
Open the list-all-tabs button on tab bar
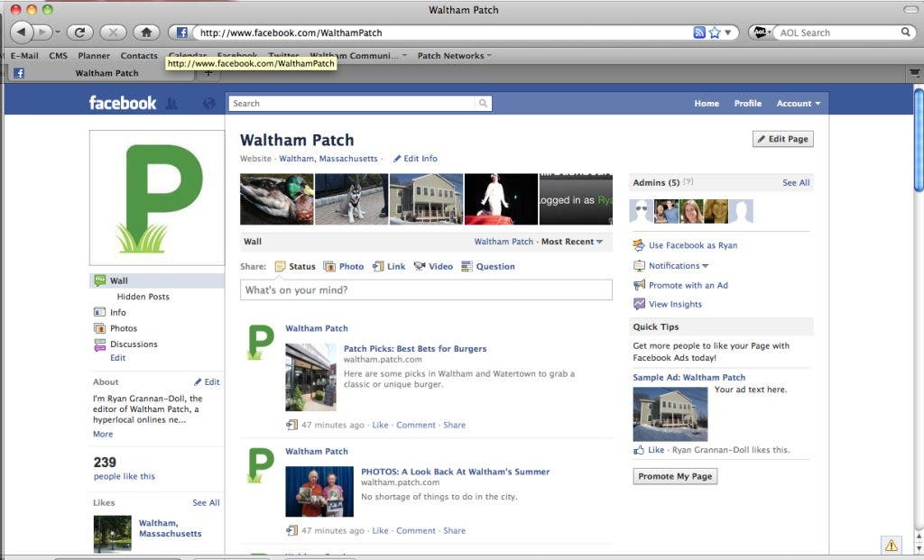point(914,73)
